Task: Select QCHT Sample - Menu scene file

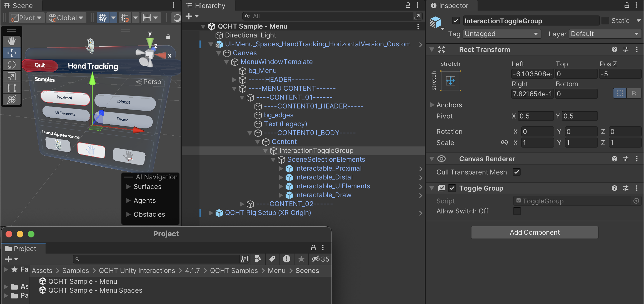Action: [x=82, y=282]
